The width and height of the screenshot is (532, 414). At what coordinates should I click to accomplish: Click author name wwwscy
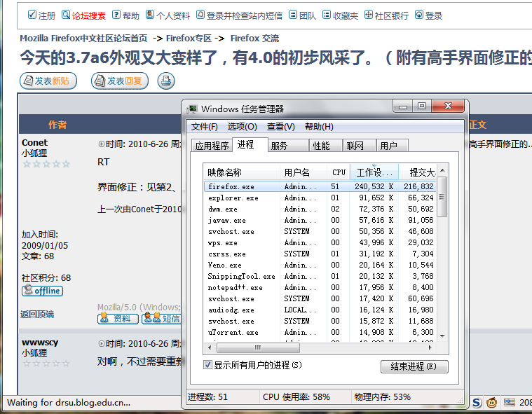pyautogui.click(x=40, y=342)
